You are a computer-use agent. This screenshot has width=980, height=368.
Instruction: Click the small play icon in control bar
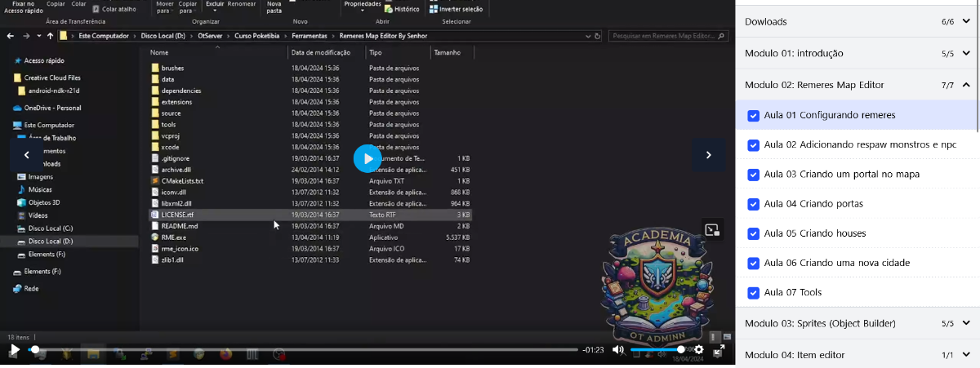click(15, 350)
